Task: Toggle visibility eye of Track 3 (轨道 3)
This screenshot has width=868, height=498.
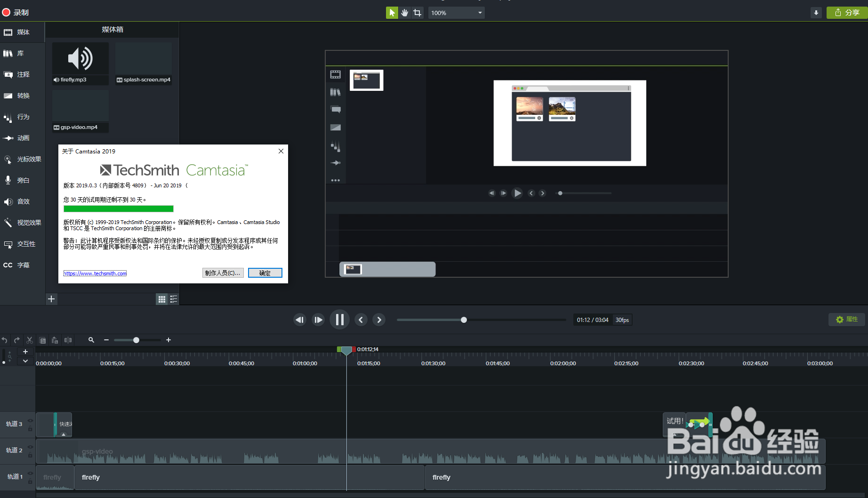Action: coord(30,421)
